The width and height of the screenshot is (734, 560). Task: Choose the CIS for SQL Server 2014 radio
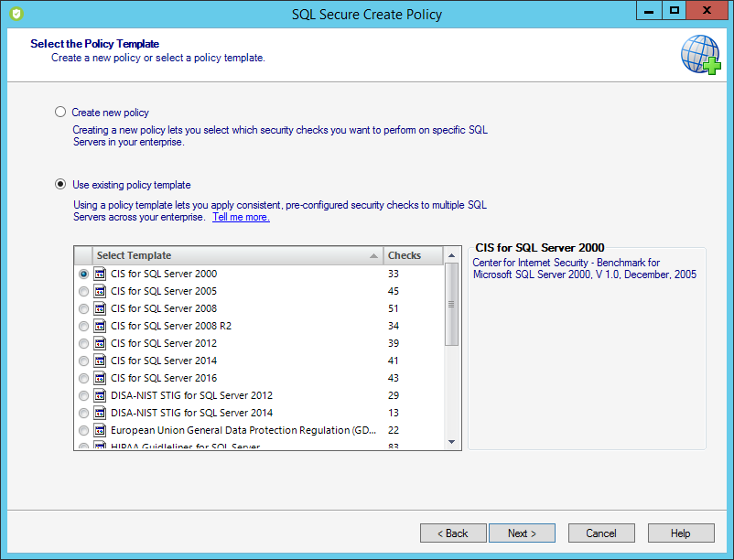84,361
